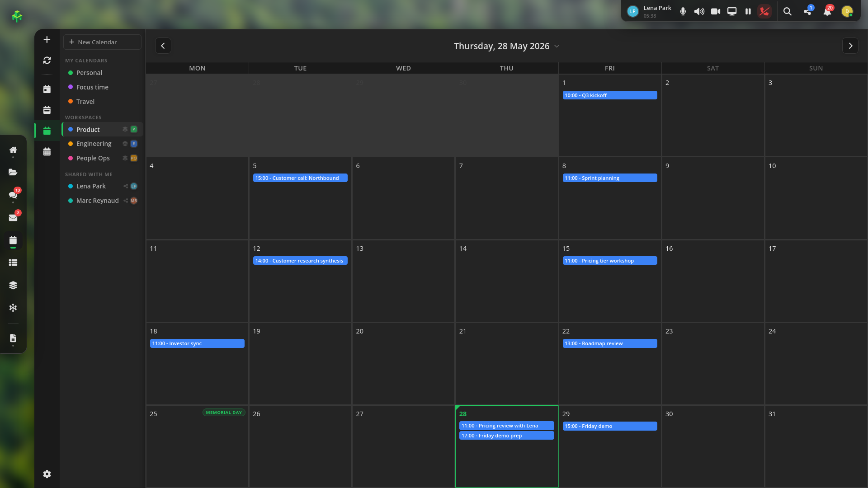Open Investor sync event
Viewport: 868px width, 488px height.
coord(197,343)
